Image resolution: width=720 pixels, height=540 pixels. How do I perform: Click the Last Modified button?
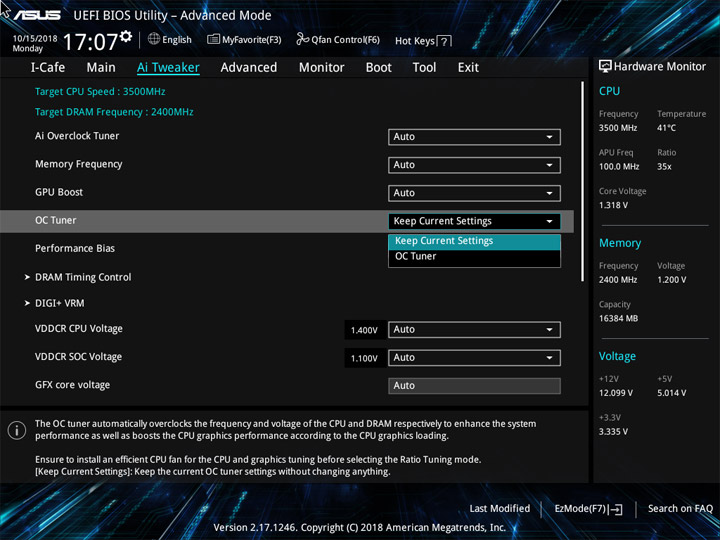[500, 509]
